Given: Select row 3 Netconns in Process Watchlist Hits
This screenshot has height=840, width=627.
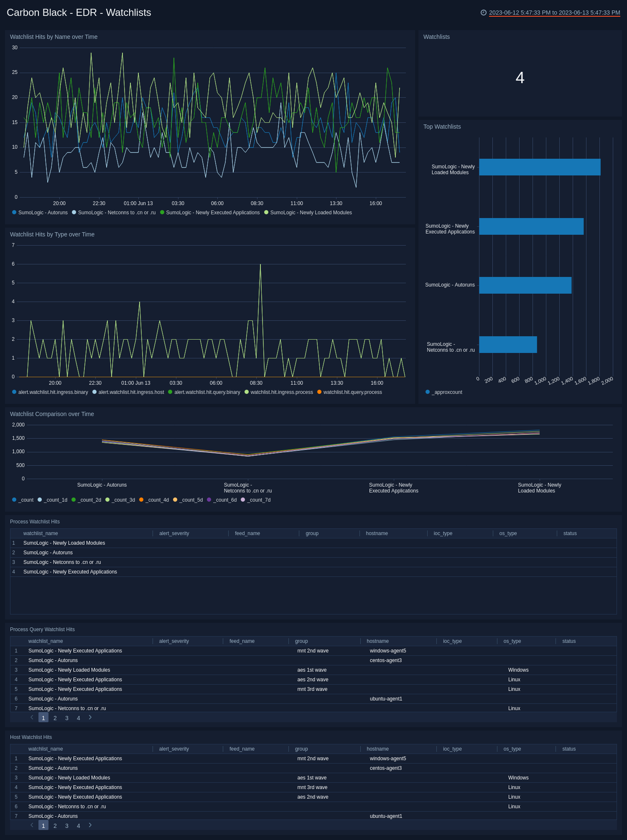Looking at the screenshot, I should 313,562.
